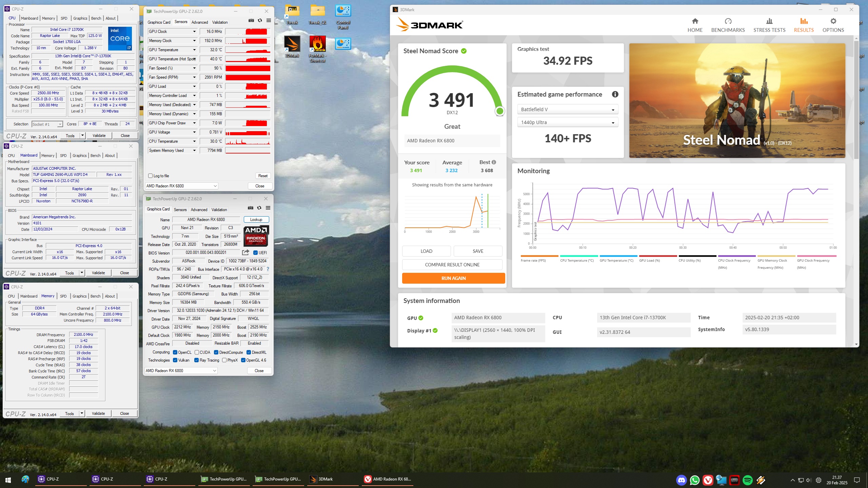Open the Advanced tab in GPU-Z Sensors window
This screenshot has height=488, width=868.
200,22
